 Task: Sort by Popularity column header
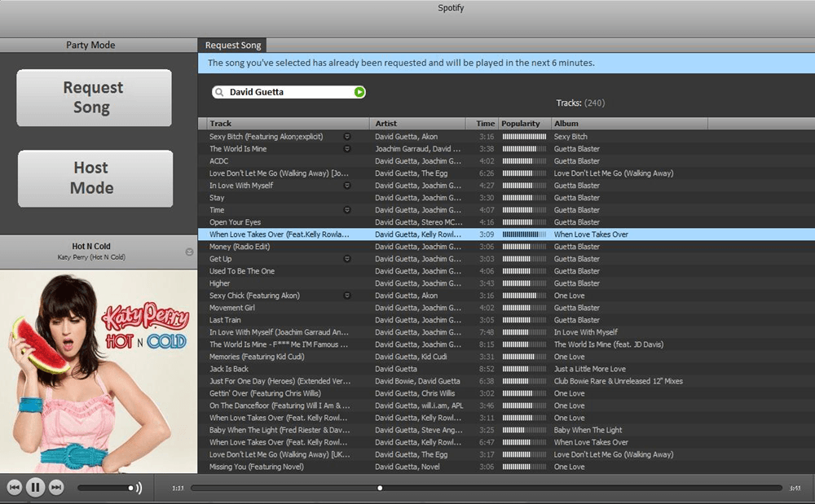click(524, 124)
